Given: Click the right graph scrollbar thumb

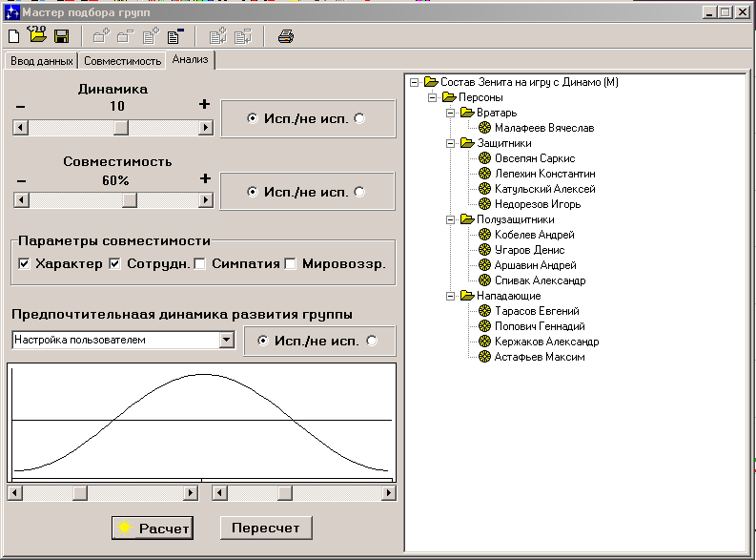Looking at the screenshot, I should pos(285,493).
